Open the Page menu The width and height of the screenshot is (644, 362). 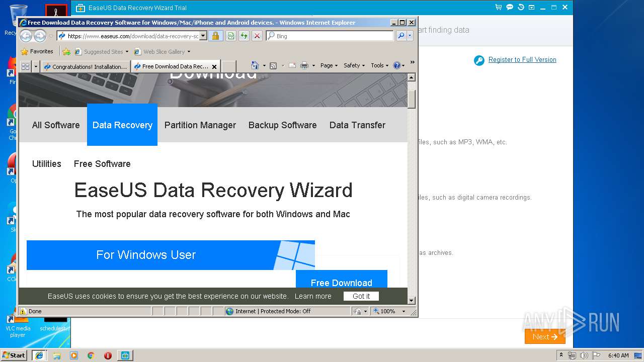329,65
